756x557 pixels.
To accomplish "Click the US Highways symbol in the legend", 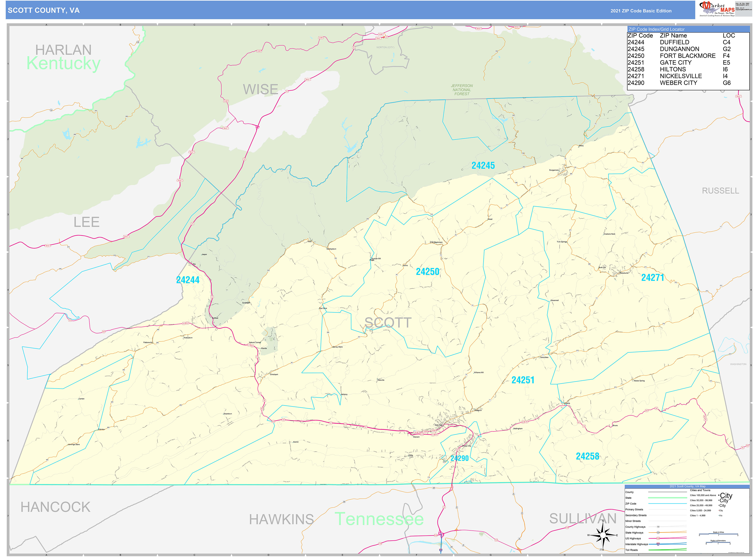I will point(658,538).
